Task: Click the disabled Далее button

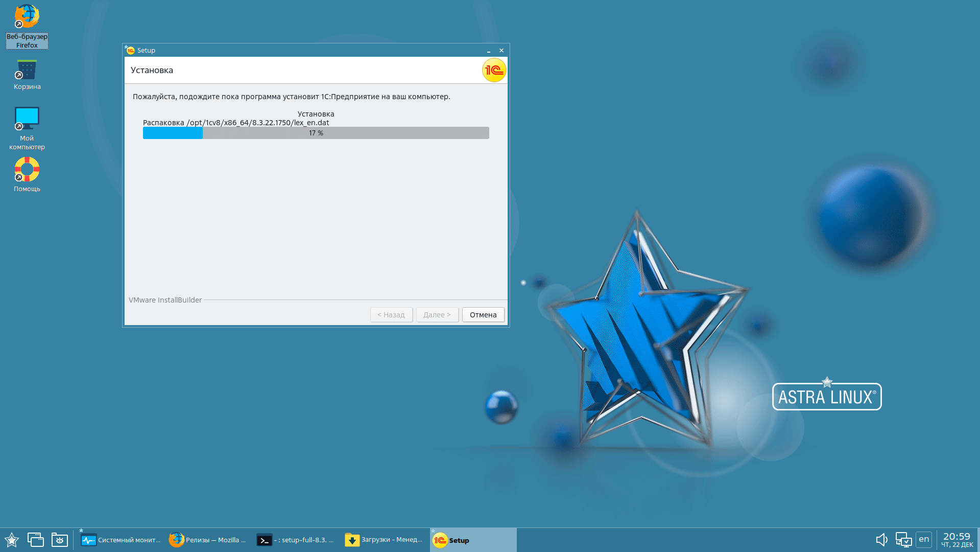Action: (437, 315)
